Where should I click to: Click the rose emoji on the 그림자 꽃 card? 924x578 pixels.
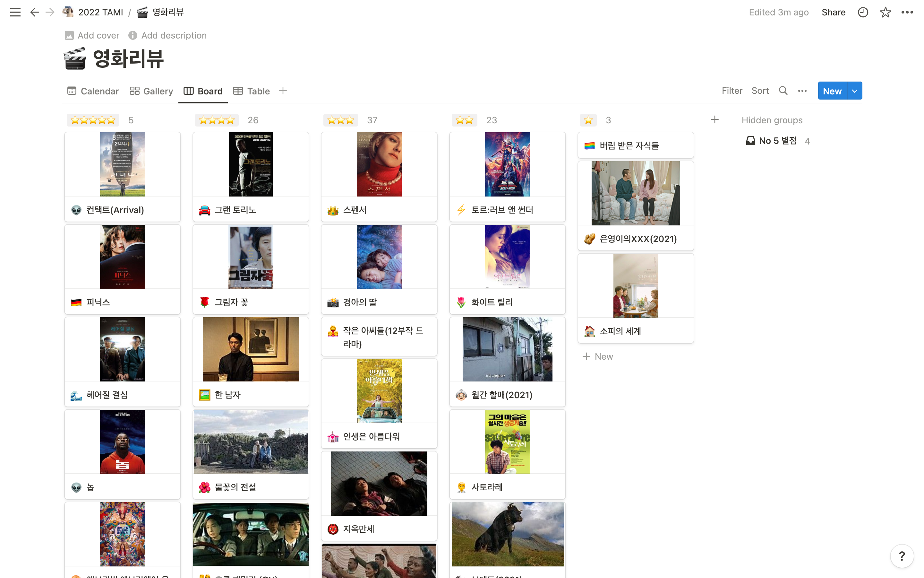[x=205, y=302]
